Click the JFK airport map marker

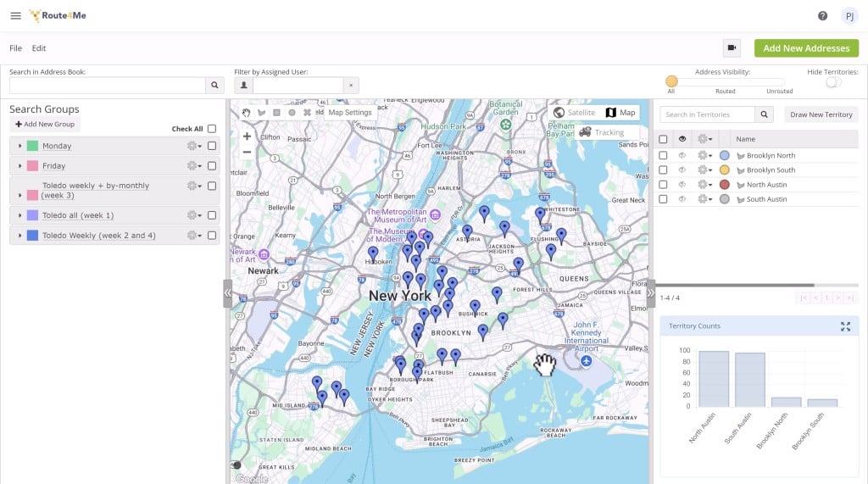pos(587,361)
